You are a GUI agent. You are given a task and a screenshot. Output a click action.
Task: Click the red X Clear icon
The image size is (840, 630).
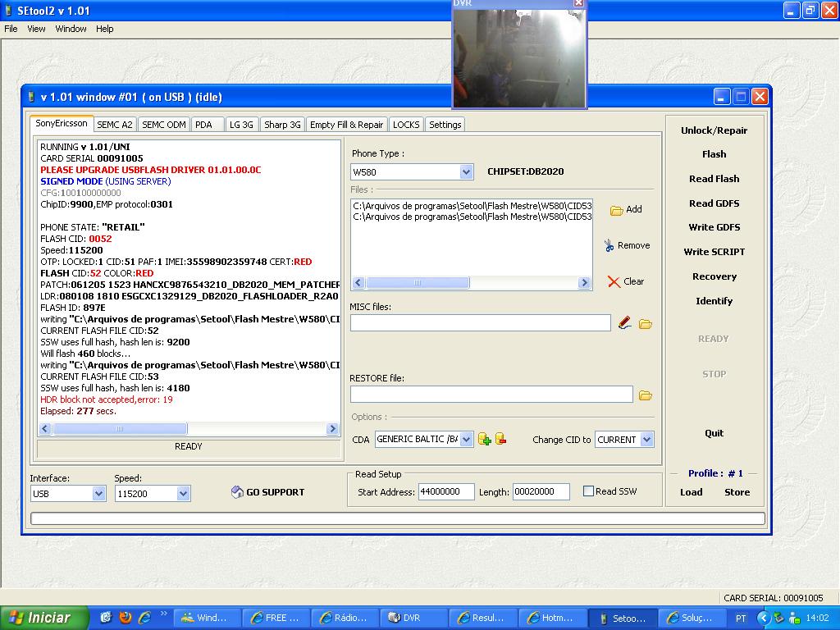(x=614, y=282)
